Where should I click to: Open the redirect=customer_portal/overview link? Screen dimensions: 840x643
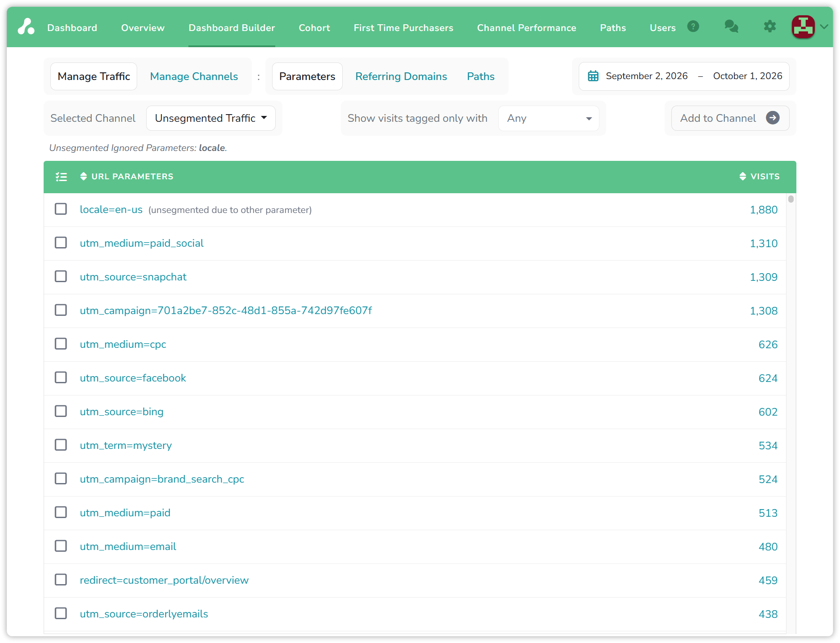(164, 580)
